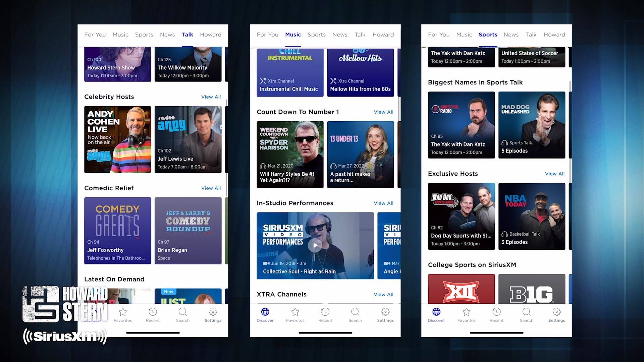The height and width of the screenshot is (362, 644).
Task: Open the 13 Under 13 episode card
Action: point(361,155)
